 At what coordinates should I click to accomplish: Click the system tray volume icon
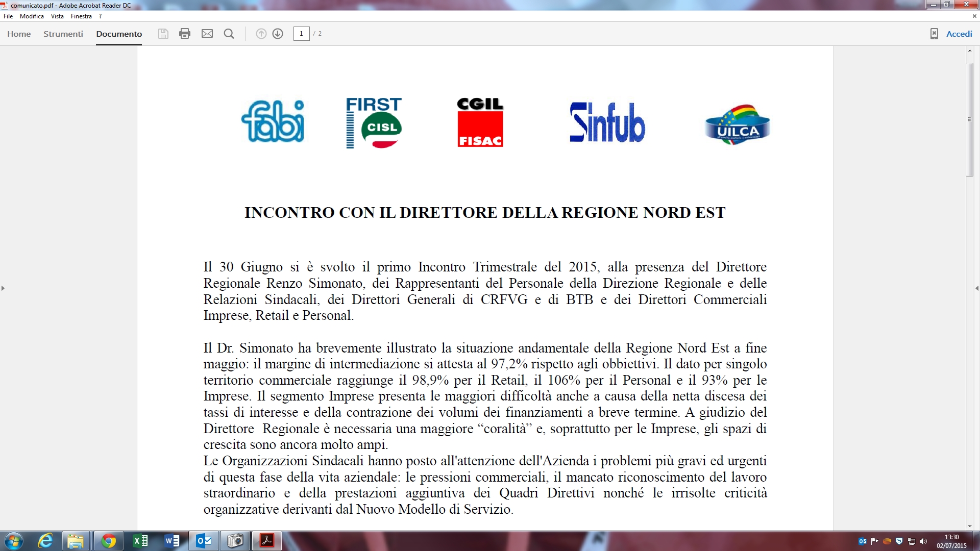point(923,541)
